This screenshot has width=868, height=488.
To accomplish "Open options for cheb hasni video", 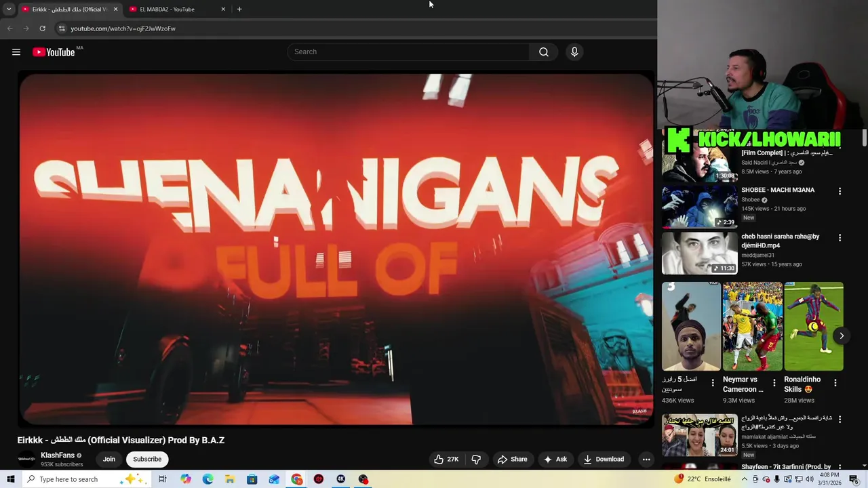I will pos(840,238).
